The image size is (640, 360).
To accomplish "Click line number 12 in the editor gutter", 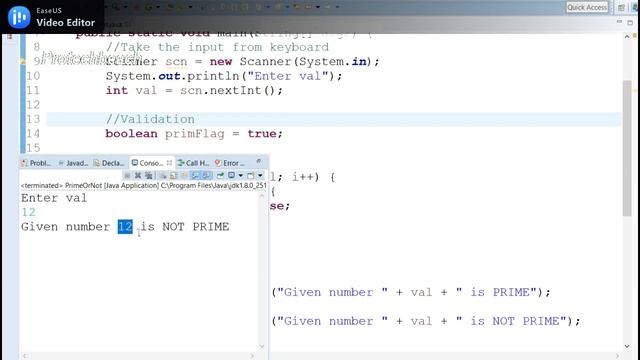I will (33, 105).
